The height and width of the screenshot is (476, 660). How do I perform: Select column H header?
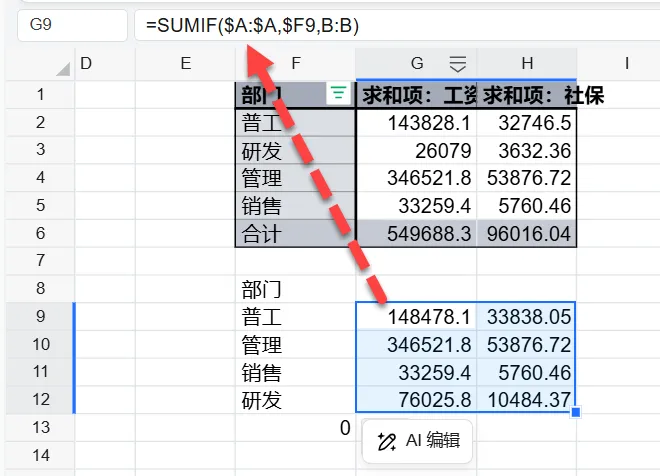click(527, 64)
